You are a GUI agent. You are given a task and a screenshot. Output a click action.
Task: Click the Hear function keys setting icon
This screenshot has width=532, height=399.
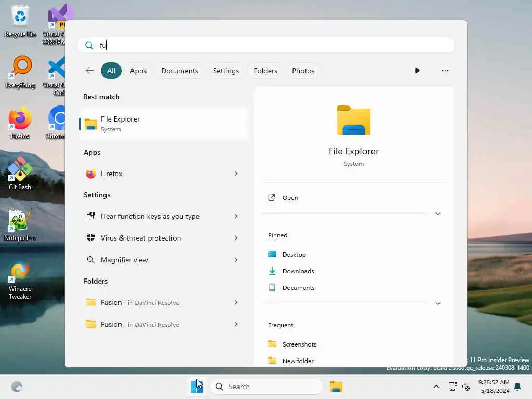tap(90, 216)
